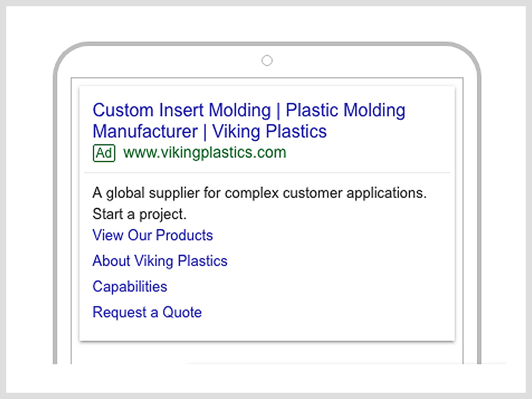Click the divider line below the URL

(x=267, y=172)
